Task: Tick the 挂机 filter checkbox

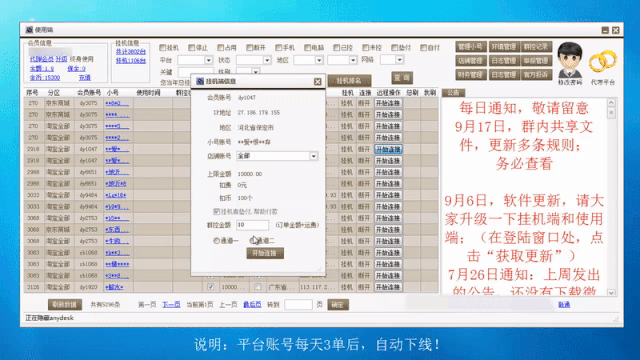Action: pyautogui.click(x=162, y=48)
